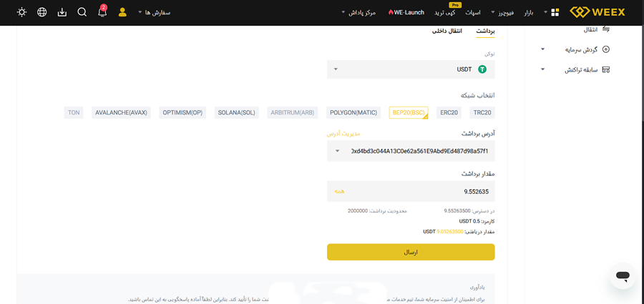Open the USDT token selector dropdown

(411, 69)
